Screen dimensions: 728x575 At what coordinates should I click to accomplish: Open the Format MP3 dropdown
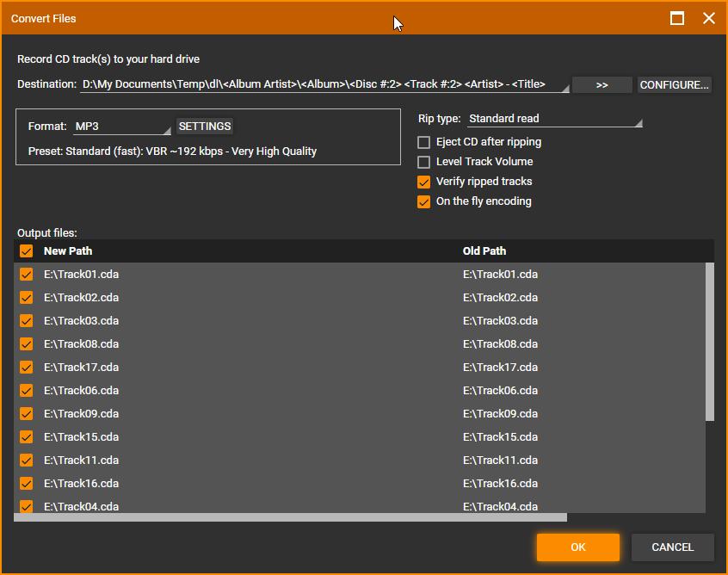point(121,127)
